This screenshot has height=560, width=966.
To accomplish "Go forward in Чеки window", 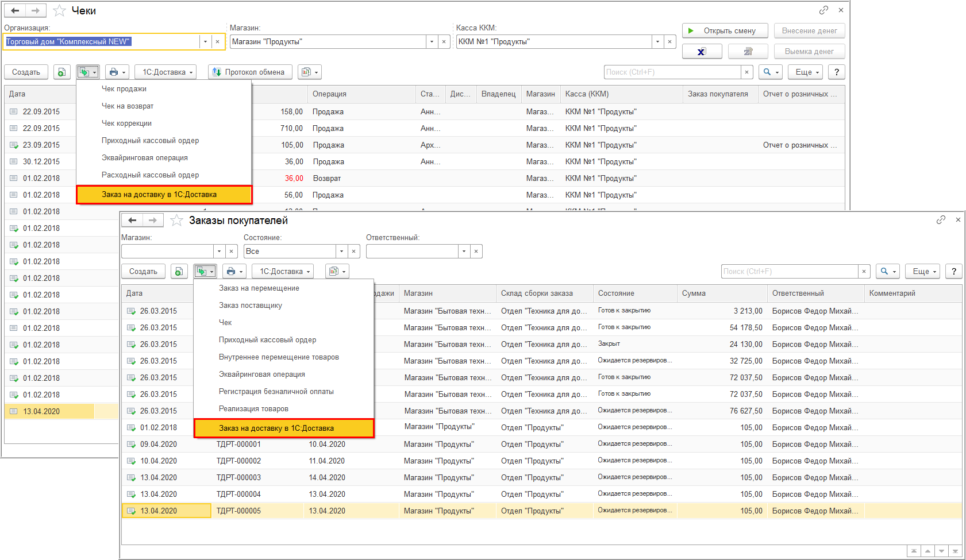I will click(36, 10).
